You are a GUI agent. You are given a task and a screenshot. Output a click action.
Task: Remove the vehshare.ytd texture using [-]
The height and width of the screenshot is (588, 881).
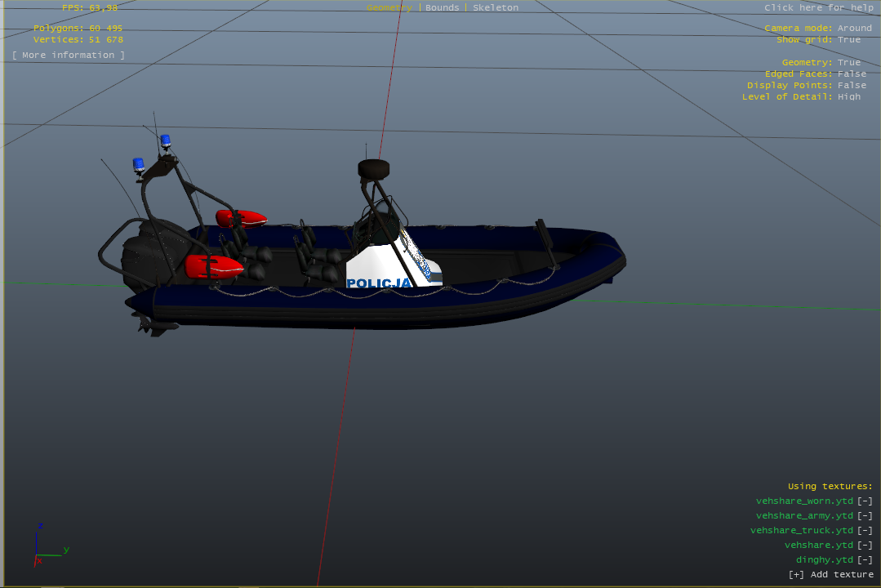tap(865, 546)
